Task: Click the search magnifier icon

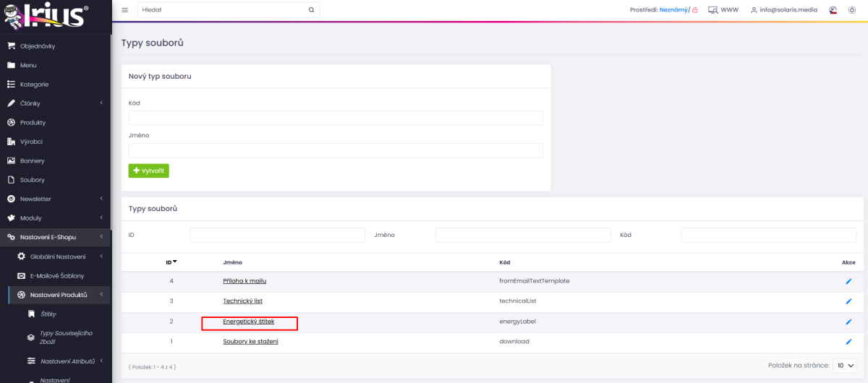Action: tap(311, 10)
